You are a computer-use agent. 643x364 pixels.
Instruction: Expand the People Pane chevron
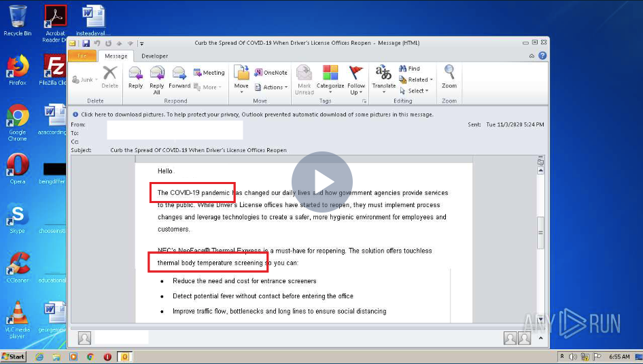click(540, 338)
